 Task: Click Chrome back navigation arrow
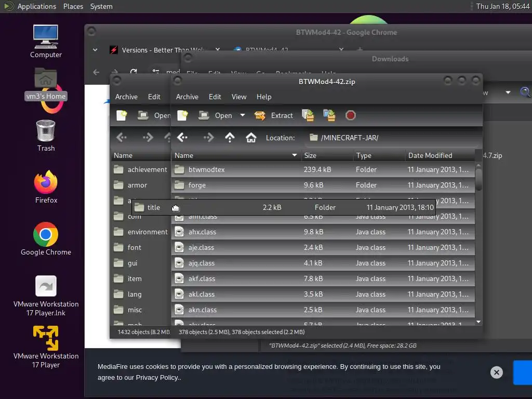pos(96,72)
